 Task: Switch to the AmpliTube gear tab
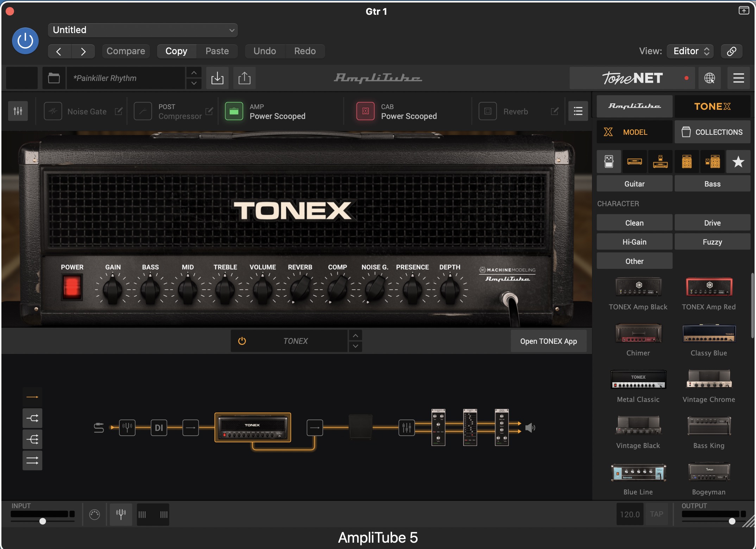point(634,106)
